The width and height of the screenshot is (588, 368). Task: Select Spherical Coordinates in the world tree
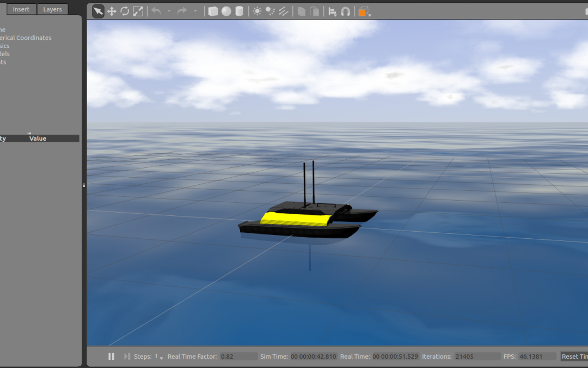pyautogui.click(x=25, y=38)
